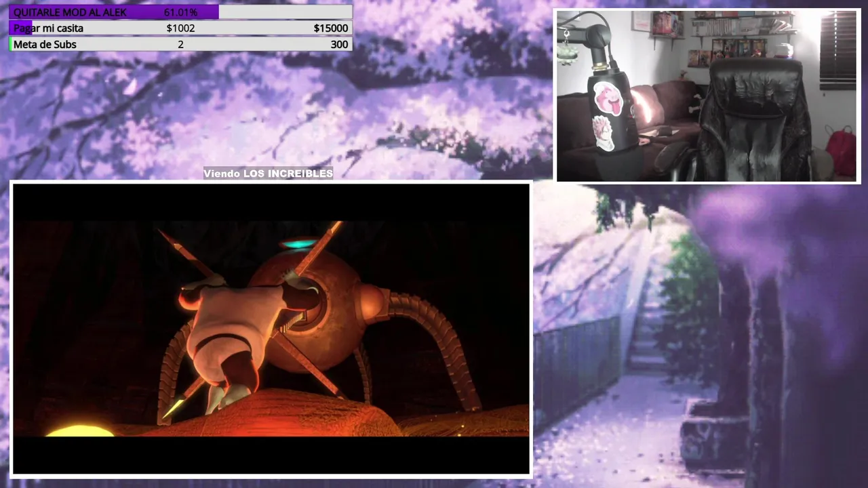The height and width of the screenshot is (488, 868).
Task: Click the QUITARLE MOD AL ALEK progress bar
Action: pyautogui.click(x=180, y=12)
